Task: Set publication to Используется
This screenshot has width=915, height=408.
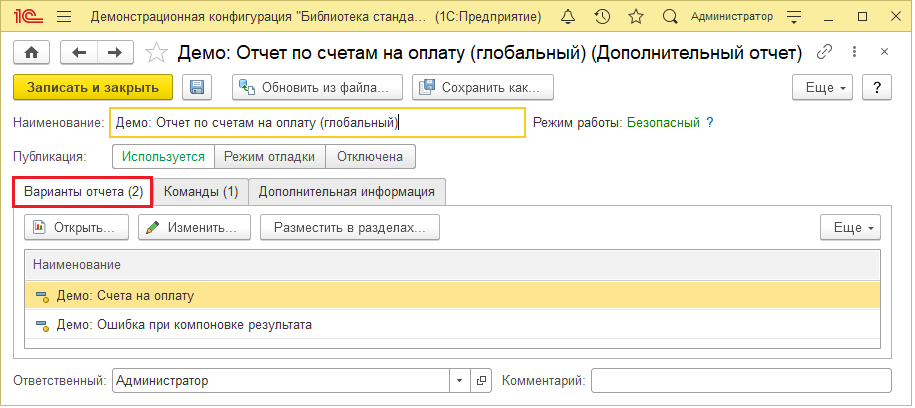Action: click(163, 156)
